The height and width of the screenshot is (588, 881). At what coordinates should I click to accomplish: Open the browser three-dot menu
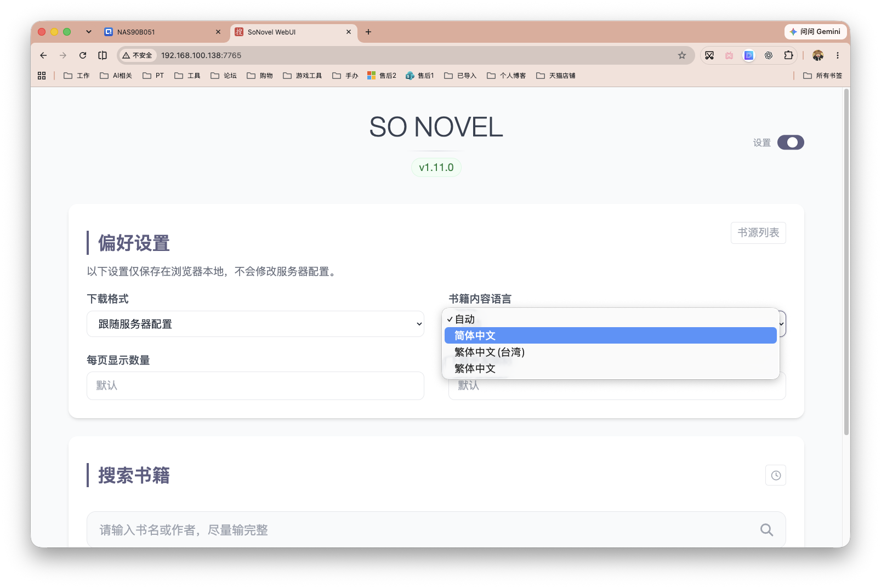click(838, 55)
